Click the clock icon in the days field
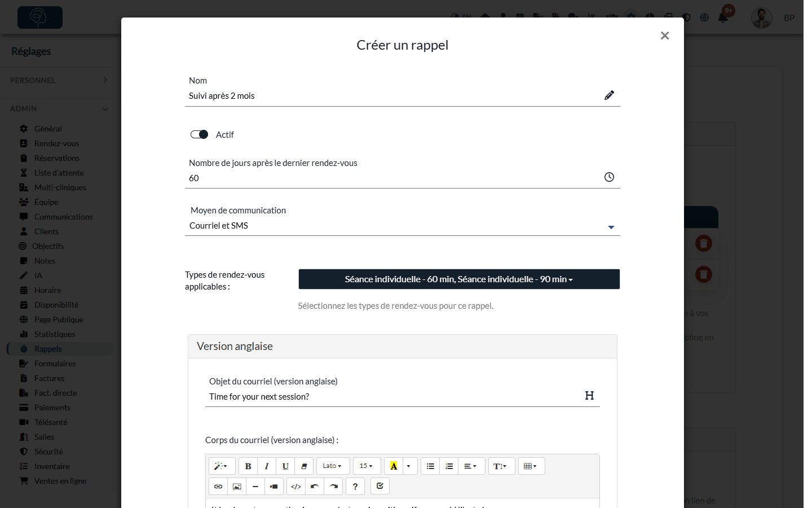 coord(609,177)
